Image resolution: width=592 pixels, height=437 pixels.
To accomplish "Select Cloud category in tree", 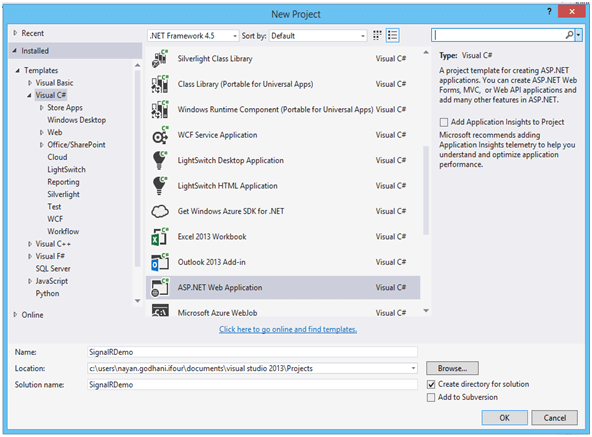I will point(57,157).
